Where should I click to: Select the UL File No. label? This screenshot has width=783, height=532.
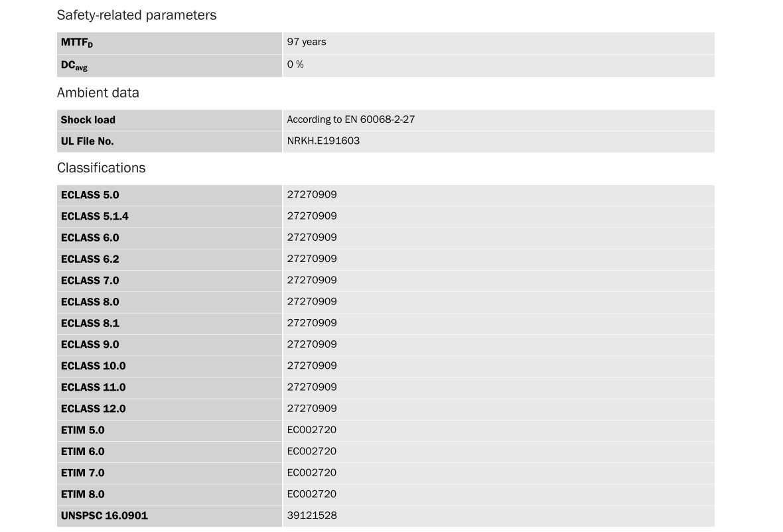[88, 141]
